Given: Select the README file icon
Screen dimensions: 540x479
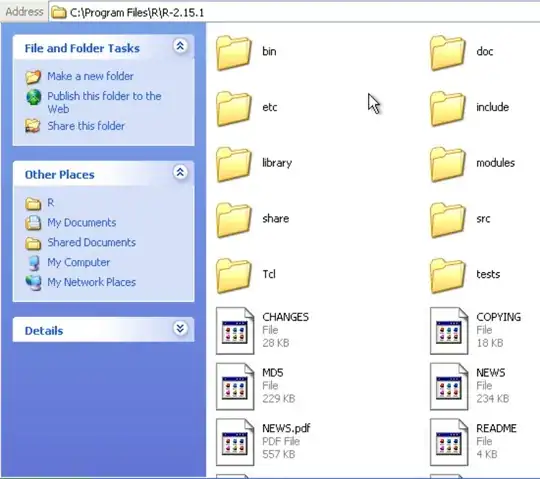Looking at the screenshot, I should pyautogui.click(x=449, y=442).
